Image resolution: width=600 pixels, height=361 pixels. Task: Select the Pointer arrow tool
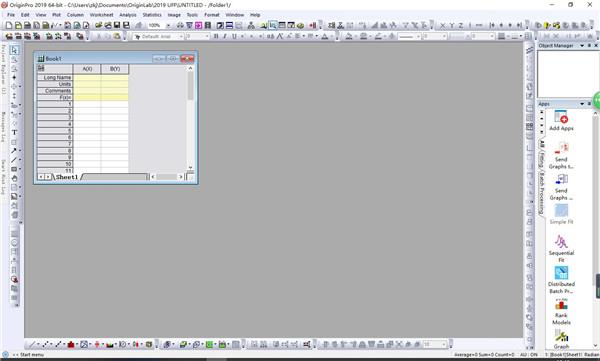pos(14,50)
